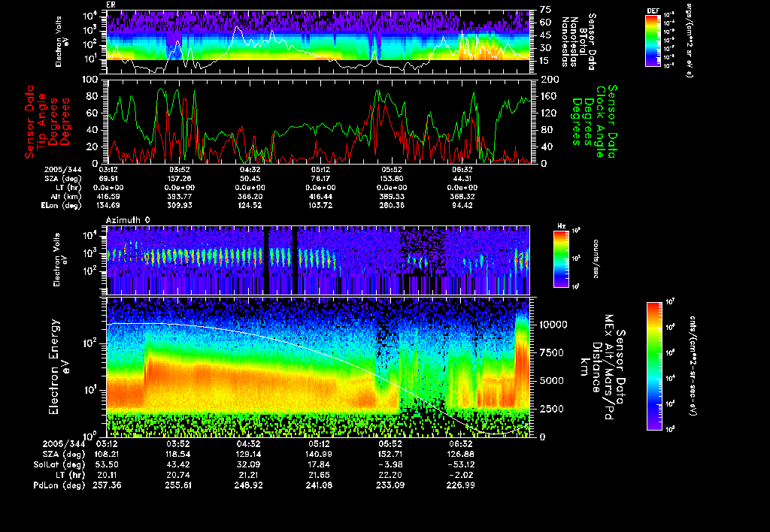
Task: Select altitude value 366.20
Action: point(250,196)
